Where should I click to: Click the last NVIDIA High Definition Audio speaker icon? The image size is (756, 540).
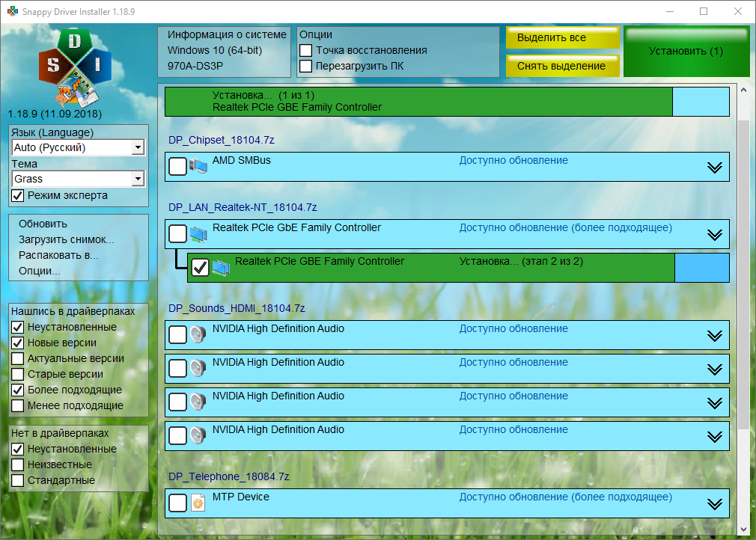pyautogui.click(x=198, y=435)
